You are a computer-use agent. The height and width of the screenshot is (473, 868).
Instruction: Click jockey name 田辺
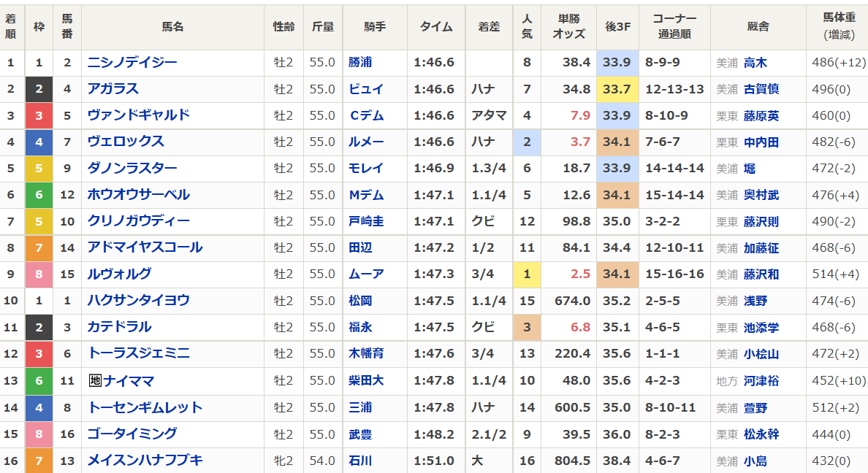[x=360, y=248]
